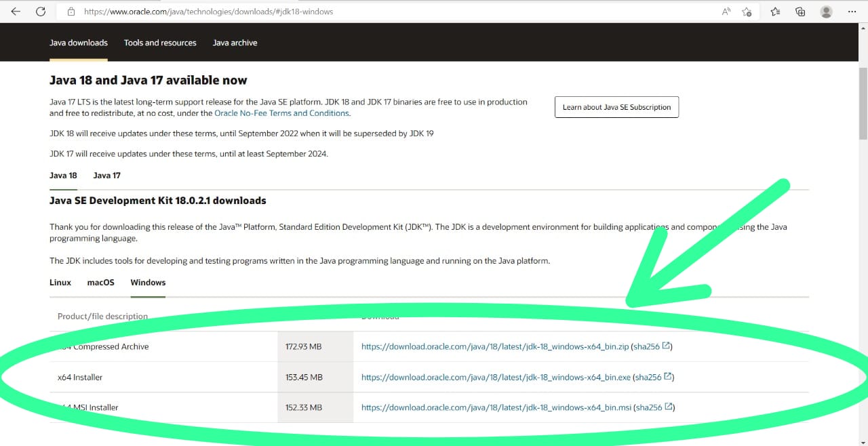Select the Windows platform tab
The image size is (868, 446).
coord(148,283)
